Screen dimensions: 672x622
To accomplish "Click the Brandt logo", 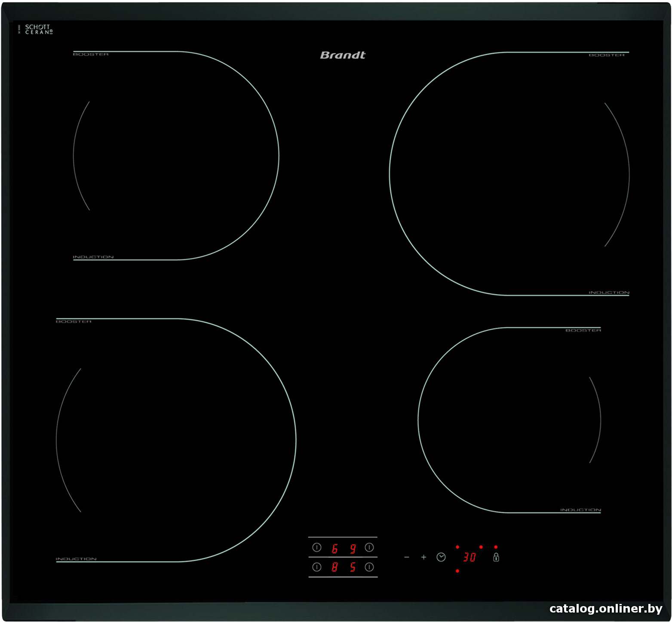I will pyautogui.click(x=343, y=55).
